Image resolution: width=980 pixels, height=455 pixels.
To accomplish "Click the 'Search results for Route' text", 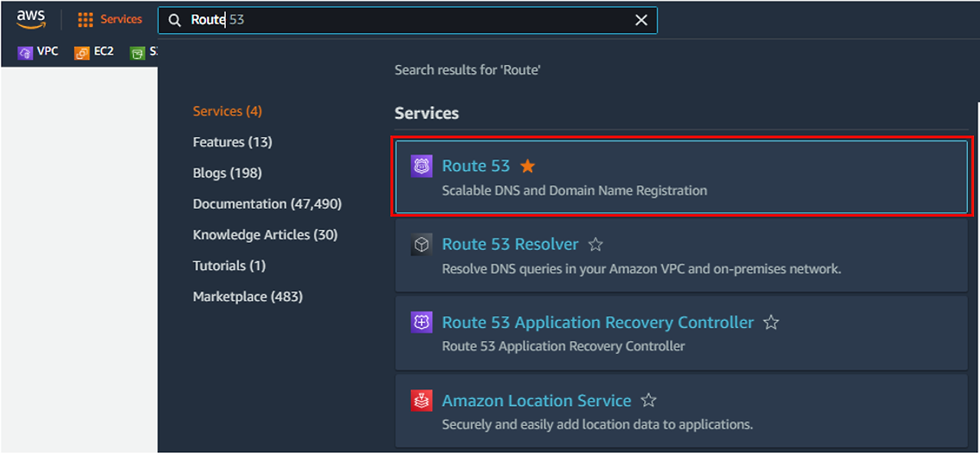I will [x=468, y=70].
